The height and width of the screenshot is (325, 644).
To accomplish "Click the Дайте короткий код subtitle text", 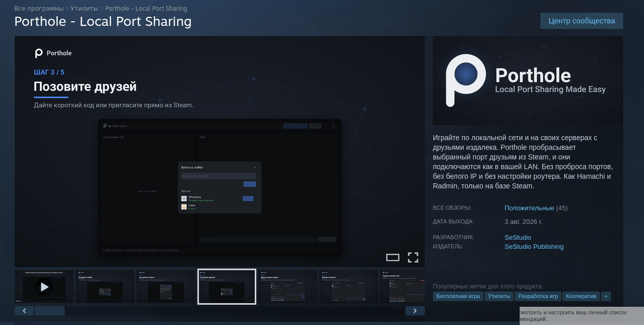I will click(x=114, y=105).
